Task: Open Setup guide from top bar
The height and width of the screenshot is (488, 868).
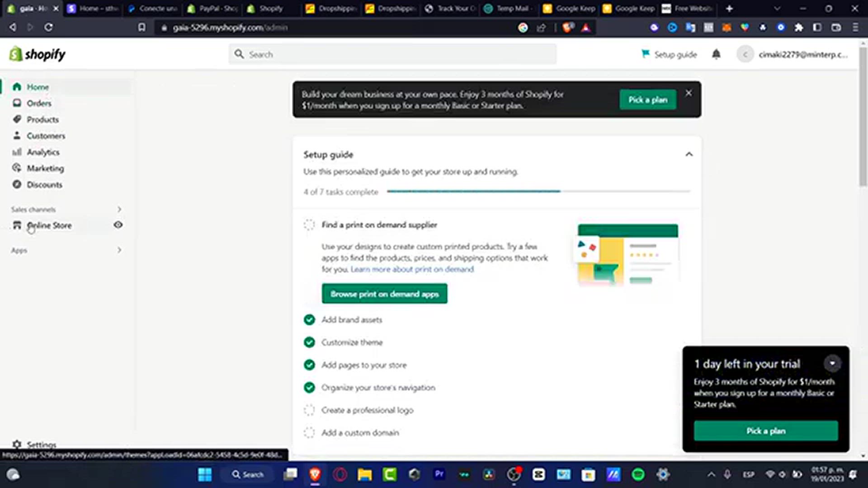Action: [x=669, y=54]
